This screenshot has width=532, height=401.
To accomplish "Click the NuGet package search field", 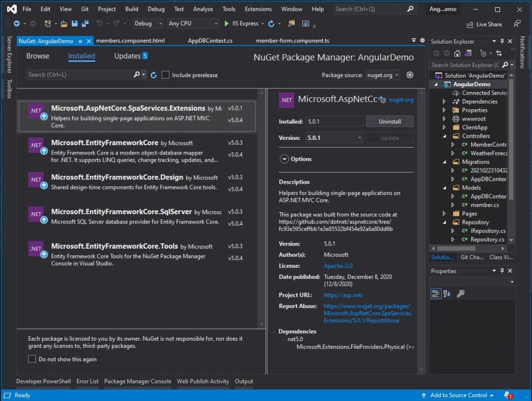I will 81,75.
